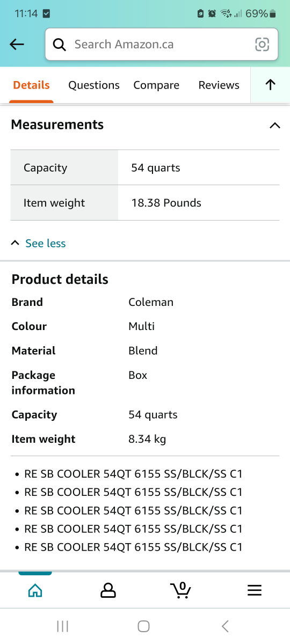This screenshot has width=290, height=644.
Task: Switch to the Questions tab
Action: click(94, 85)
